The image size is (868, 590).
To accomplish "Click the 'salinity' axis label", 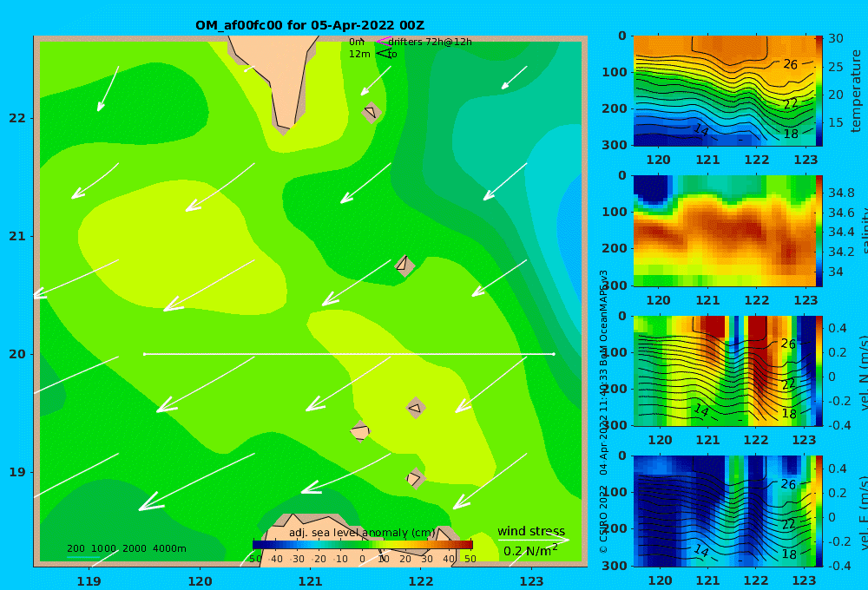I will [864, 231].
